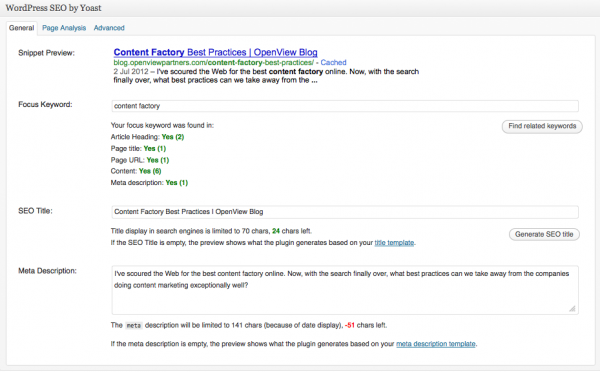Click the Snippet Preview label

(46, 53)
